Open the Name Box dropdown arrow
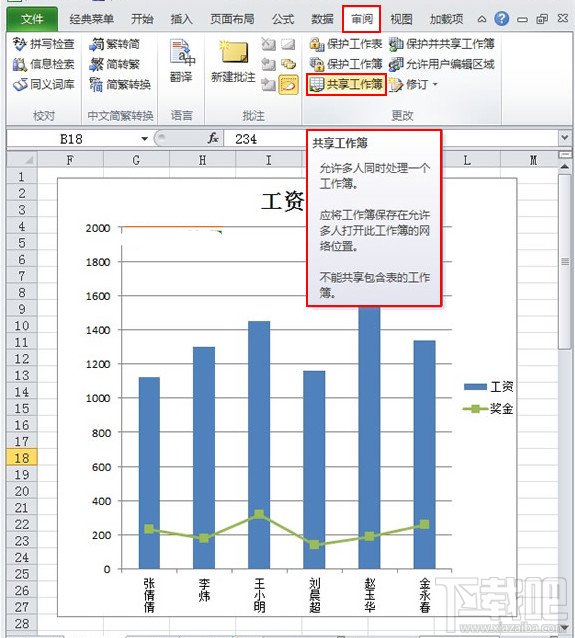575x638 pixels. (x=144, y=139)
